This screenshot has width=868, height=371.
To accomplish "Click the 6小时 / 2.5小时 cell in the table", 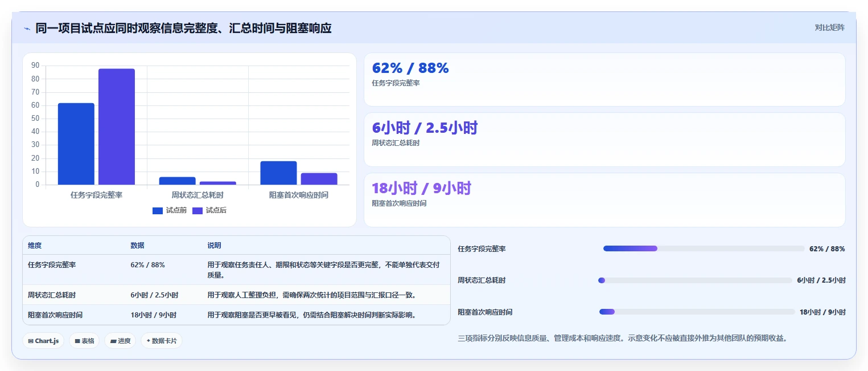I will [154, 295].
